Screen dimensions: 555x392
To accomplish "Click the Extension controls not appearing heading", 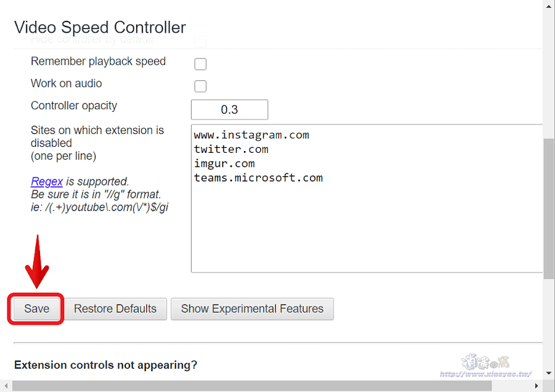I will click(x=105, y=365).
